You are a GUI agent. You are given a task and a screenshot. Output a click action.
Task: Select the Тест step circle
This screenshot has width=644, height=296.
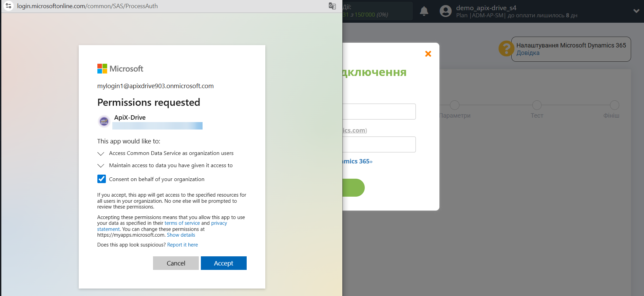click(x=537, y=105)
